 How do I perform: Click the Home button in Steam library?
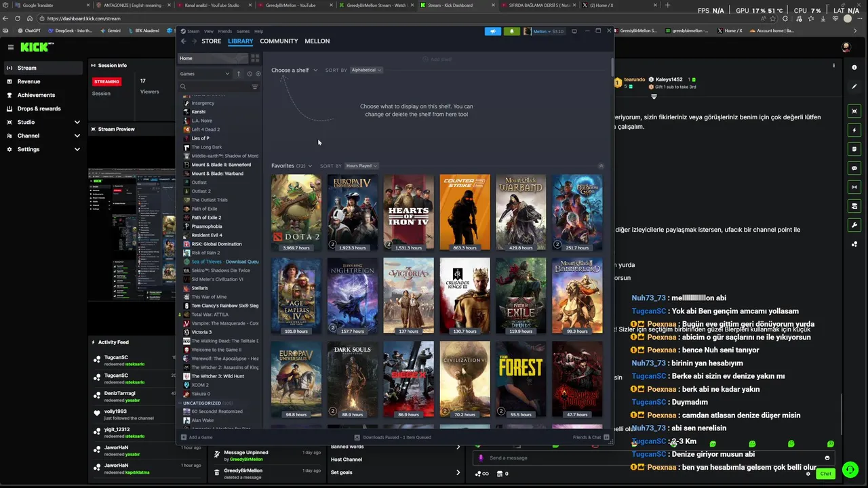pyautogui.click(x=213, y=58)
